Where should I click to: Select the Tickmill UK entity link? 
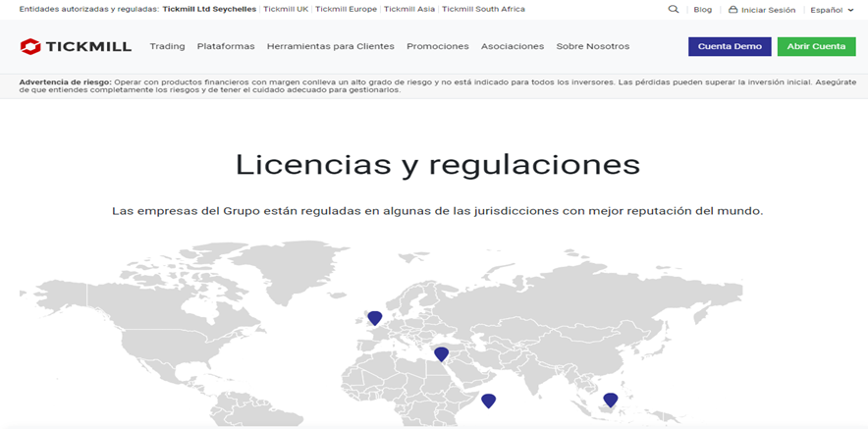click(x=286, y=10)
